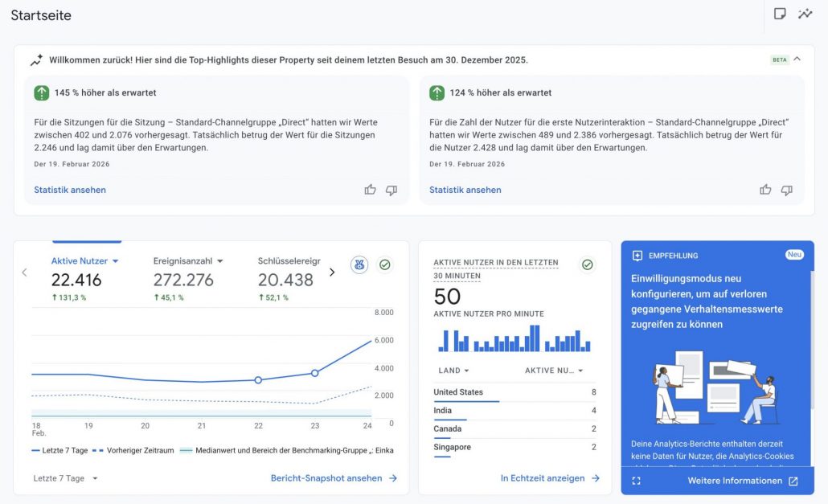Give thumbs up on the 145% insight
Viewport: 828px width, 504px height.
370,190
